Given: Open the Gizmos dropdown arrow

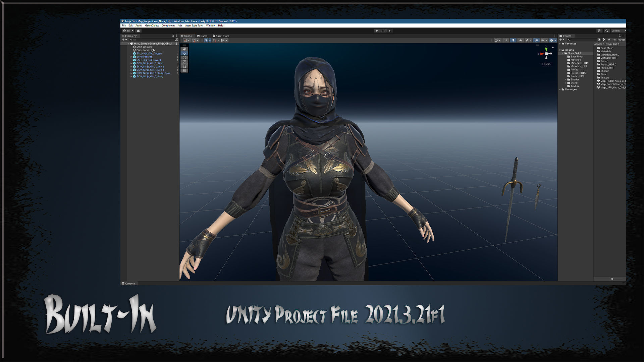Looking at the screenshot, I should (x=555, y=40).
